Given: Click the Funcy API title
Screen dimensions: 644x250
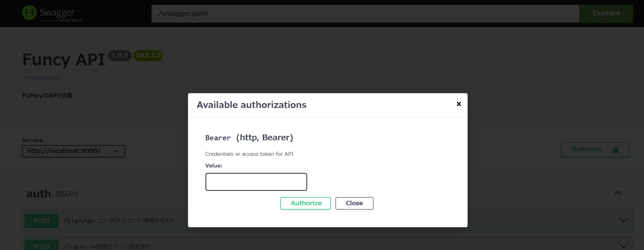Looking at the screenshot, I should point(64,60).
